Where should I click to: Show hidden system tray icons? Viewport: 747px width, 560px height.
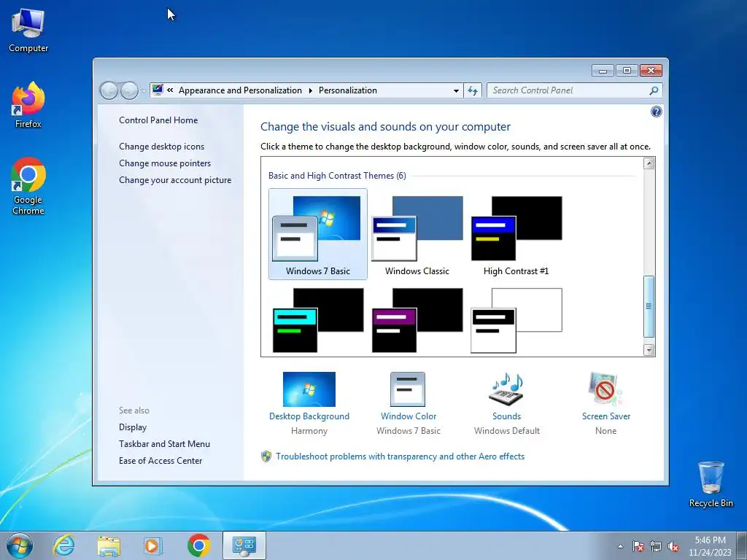click(x=620, y=546)
